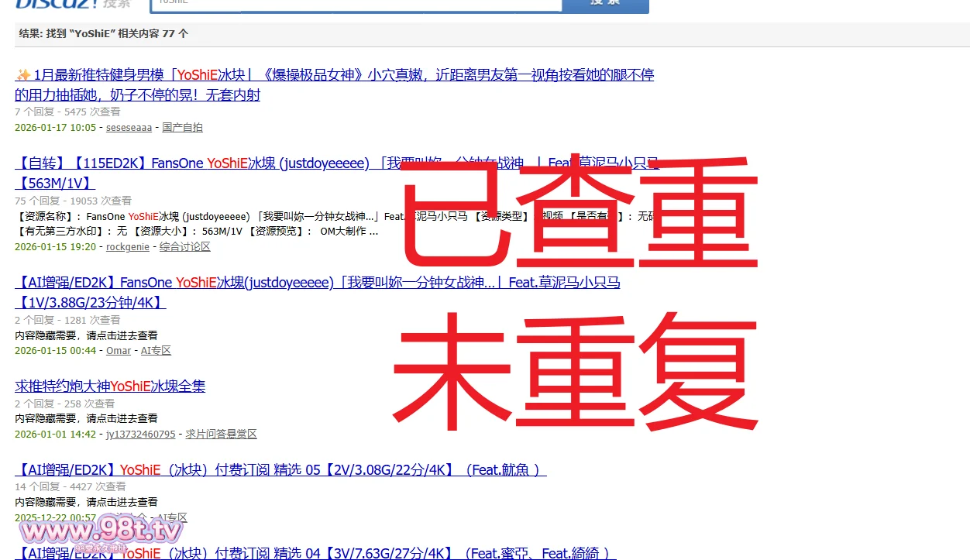The width and height of the screenshot is (970, 560).
Task: Open the request thread ending in 冰块全集
Action: pyautogui.click(x=110, y=387)
